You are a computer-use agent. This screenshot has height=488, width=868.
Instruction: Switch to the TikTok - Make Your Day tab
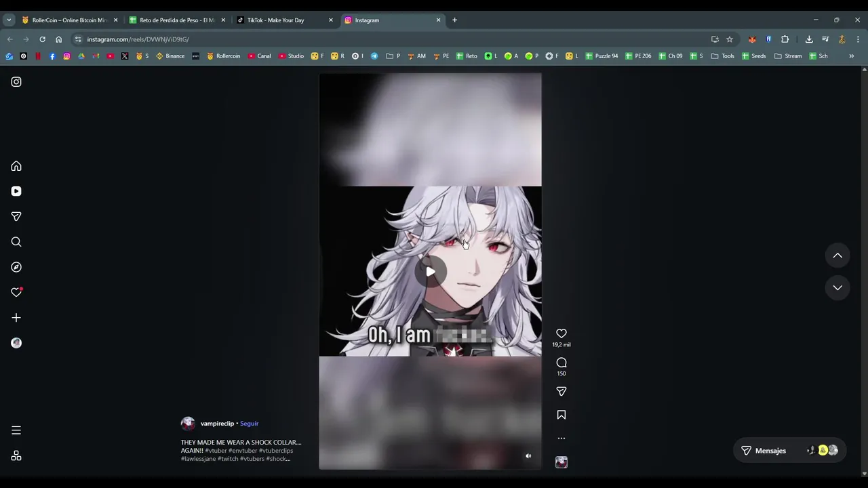284,20
